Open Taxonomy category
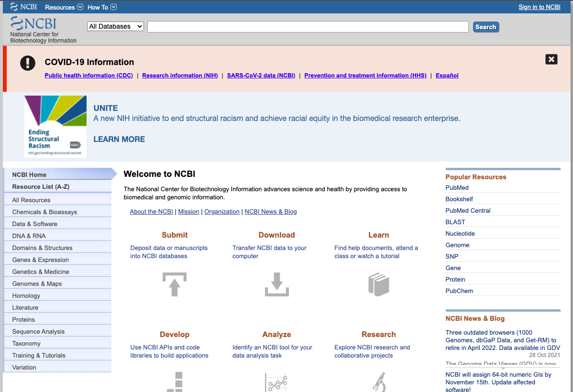Image resolution: width=573 pixels, height=392 pixels. (57, 343)
